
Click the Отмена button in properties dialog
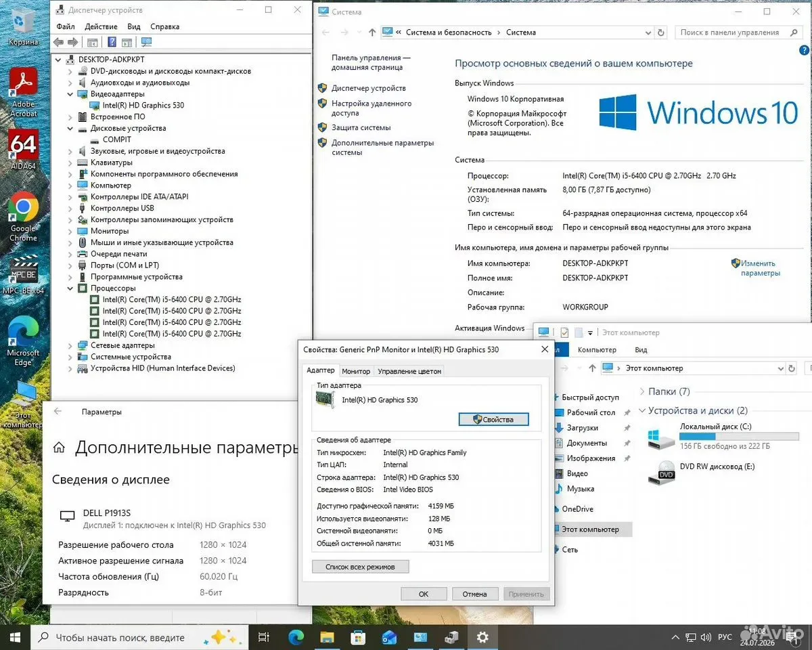point(475,594)
